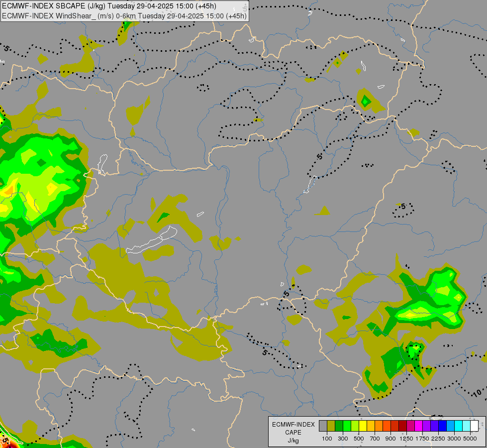Image resolution: width=487 pixels, height=448 pixels.
Task: Select the bright cyan legend swatch
Action: pyautogui.click(x=459, y=426)
